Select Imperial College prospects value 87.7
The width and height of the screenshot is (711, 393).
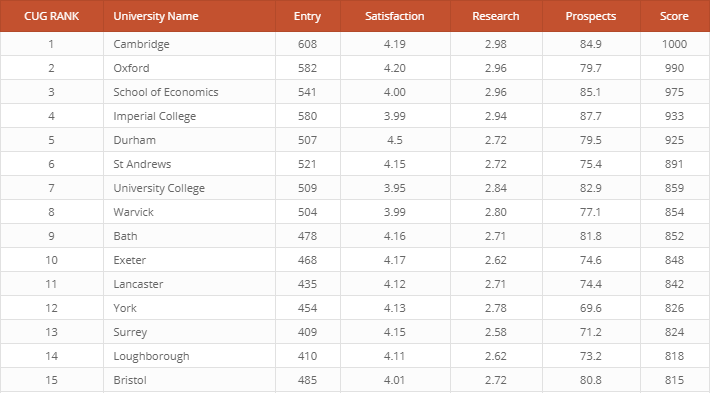[590, 116]
